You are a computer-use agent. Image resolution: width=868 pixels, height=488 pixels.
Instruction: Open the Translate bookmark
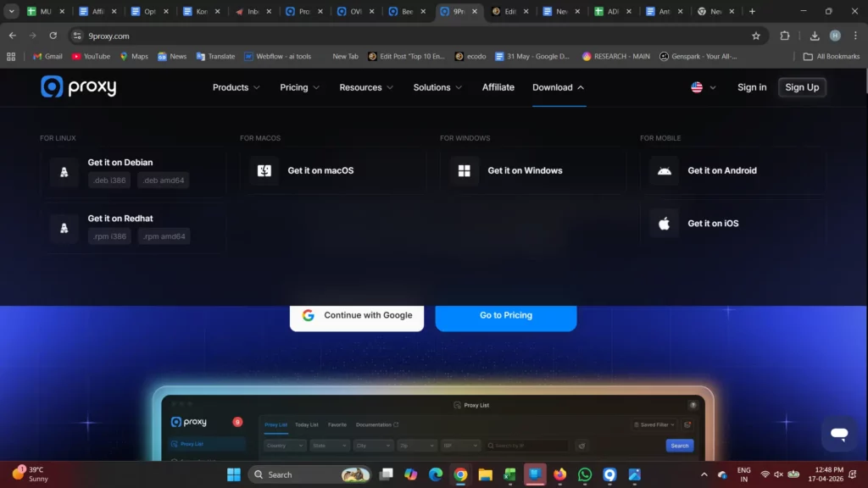(215, 57)
